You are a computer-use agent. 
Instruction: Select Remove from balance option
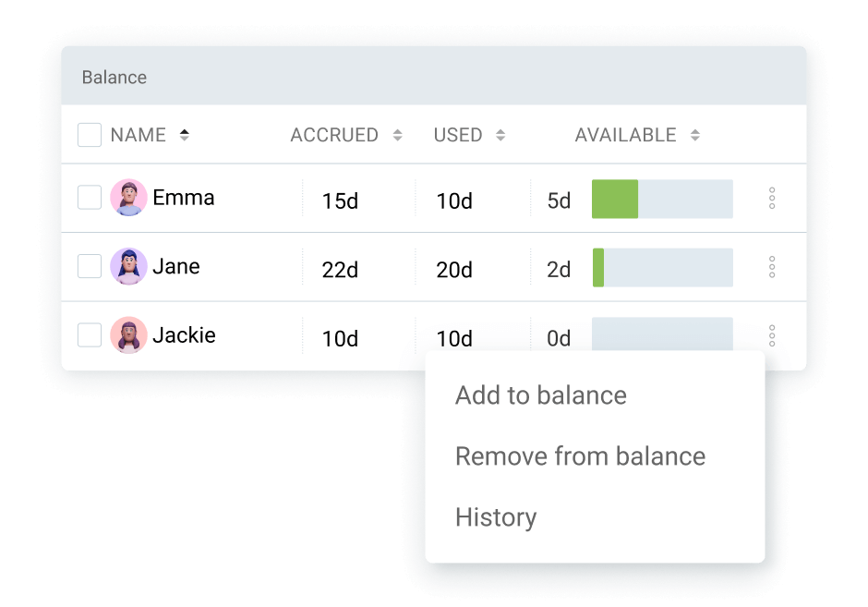pyautogui.click(x=580, y=456)
